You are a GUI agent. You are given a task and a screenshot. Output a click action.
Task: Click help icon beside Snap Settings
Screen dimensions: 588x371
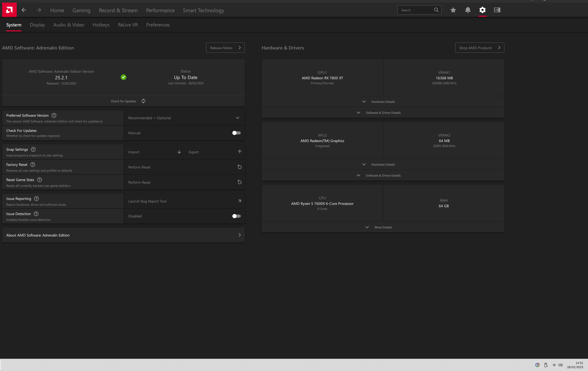(33, 149)
